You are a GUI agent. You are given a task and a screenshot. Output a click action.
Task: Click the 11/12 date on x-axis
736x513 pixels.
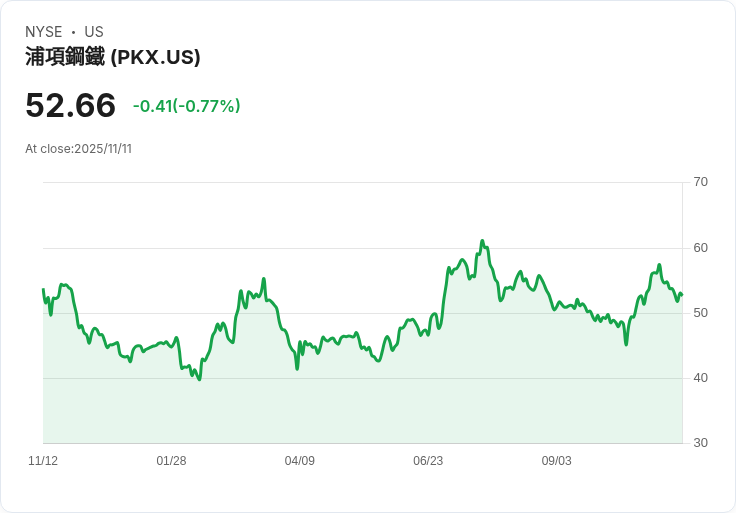pos(43,461)
